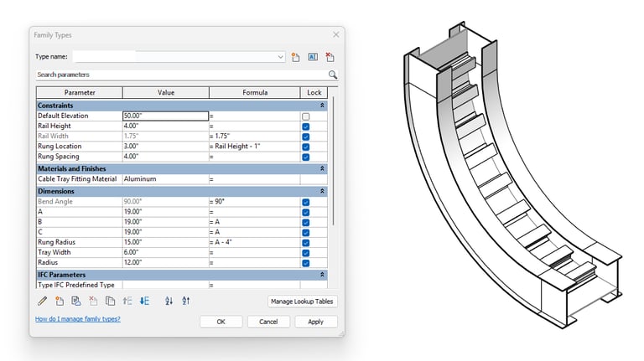Image resolution: width=644 pixels, height=361 pixels.
Task: Click the Move Parameter Up icon
Action: (127, 301)
